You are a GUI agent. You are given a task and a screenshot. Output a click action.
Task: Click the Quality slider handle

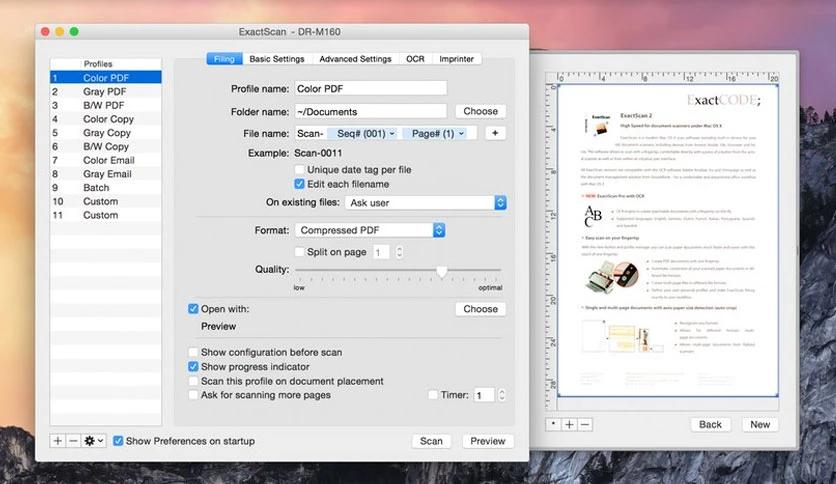coord(441,271)
